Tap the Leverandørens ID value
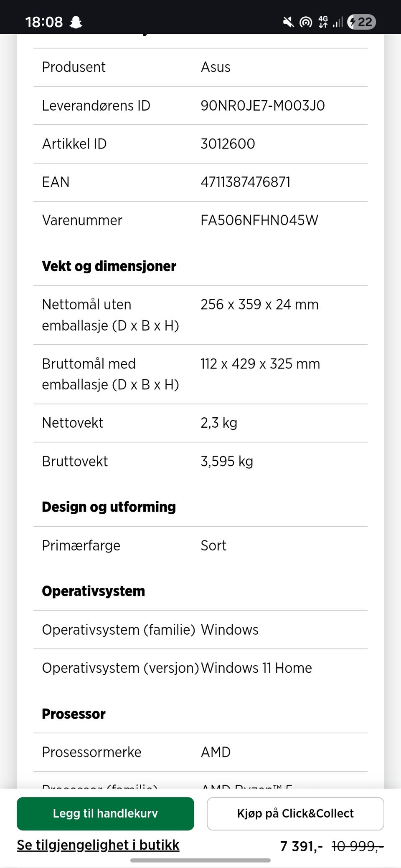 pos(263,106)
